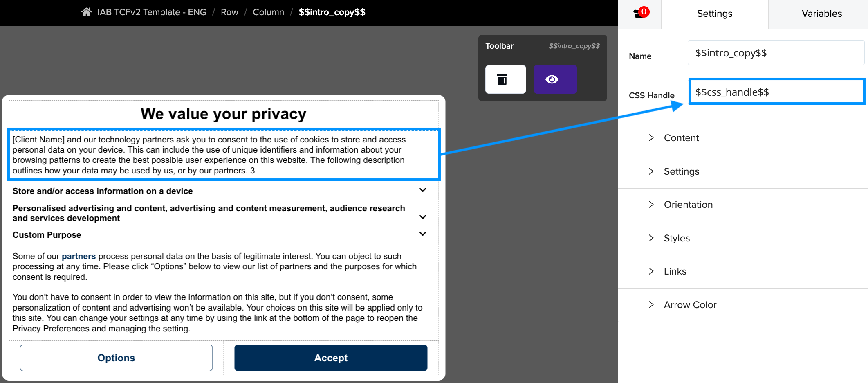The image size is (868, 383).
Task: Go to Column in the breadcrumb
Action: (268, 12)
